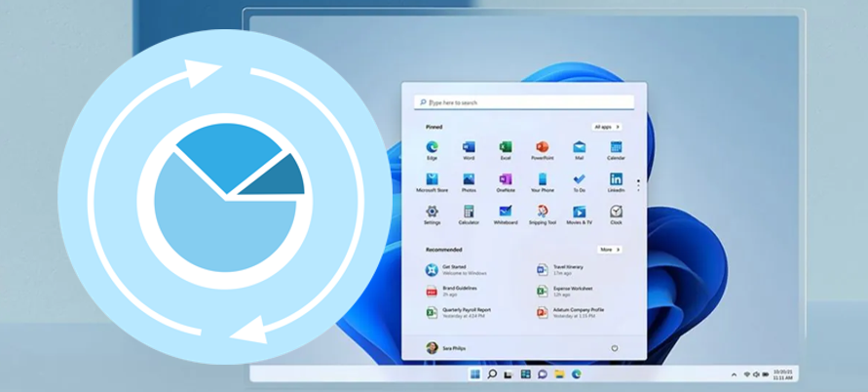The image size is (868, 392).
Task: Click the pinned apps page dots
Action: click(638, 185)
